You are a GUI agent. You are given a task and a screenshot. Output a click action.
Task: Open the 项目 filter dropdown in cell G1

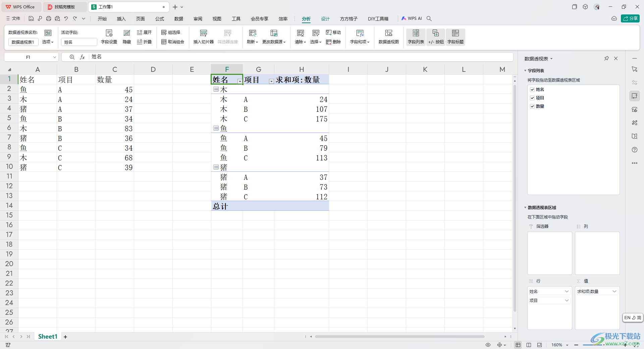[271, 81]
